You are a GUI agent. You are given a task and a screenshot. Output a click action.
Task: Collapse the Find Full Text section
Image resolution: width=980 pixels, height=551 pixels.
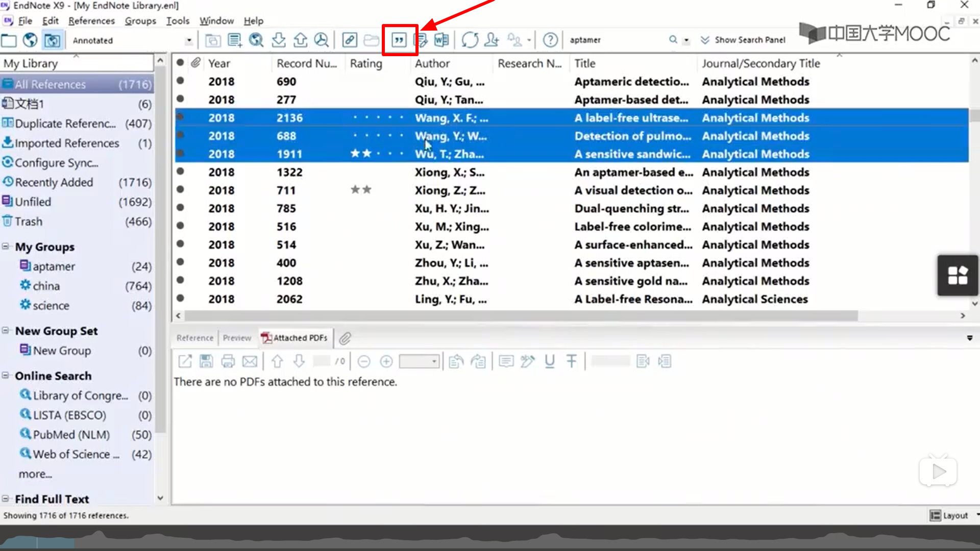point(6,498)
